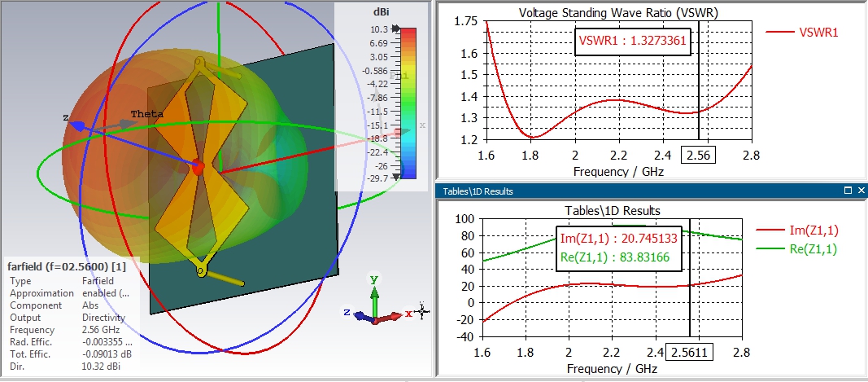The width and height of the screenshot is (868, 382).
Task: Close the Tables\1D Results window
Action: coord(859,191)
